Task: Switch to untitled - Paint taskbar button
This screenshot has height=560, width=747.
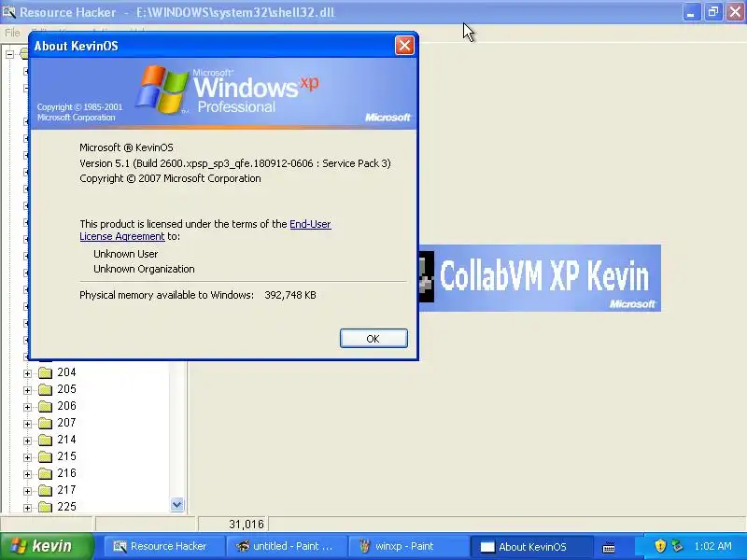Action: pyautogui.click(x=286, y=546)
